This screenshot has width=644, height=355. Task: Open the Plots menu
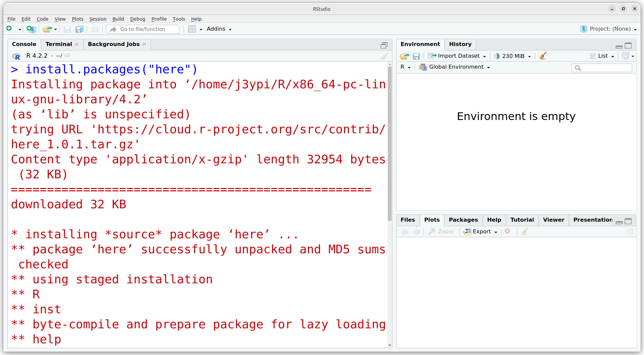pyautogui.click(x=78, y=19)
